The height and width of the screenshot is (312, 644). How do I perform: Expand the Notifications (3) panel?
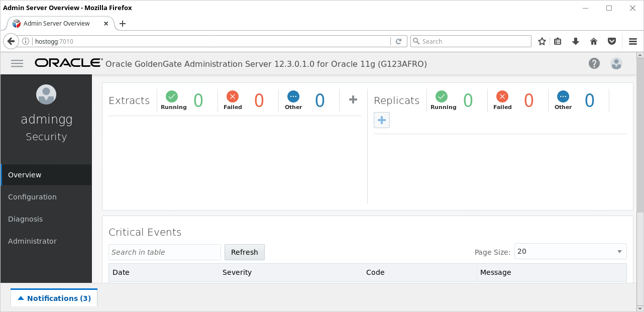pyautogui.click(x=54, y=298)
